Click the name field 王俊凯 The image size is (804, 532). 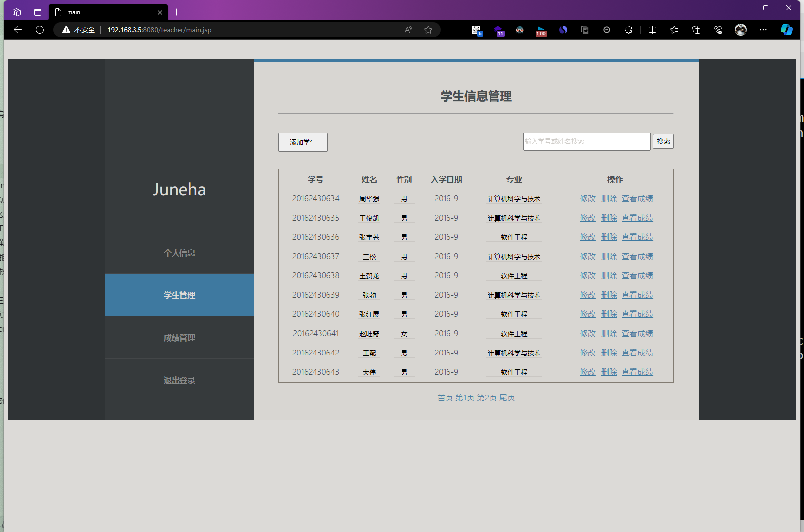(369, 218)
